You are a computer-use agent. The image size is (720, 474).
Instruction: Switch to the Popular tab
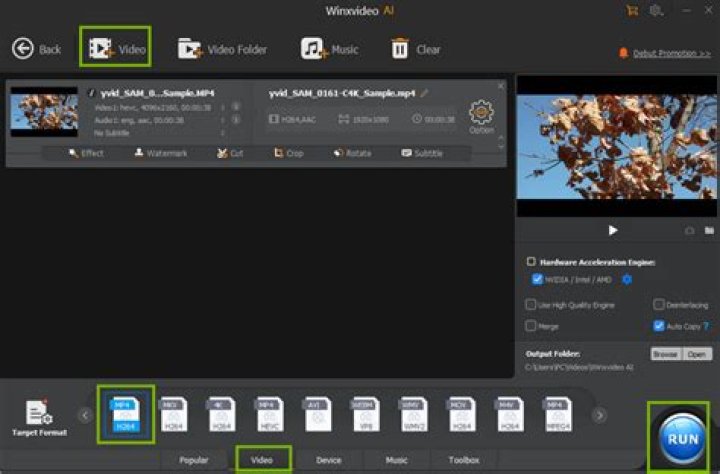pos(194,460)
